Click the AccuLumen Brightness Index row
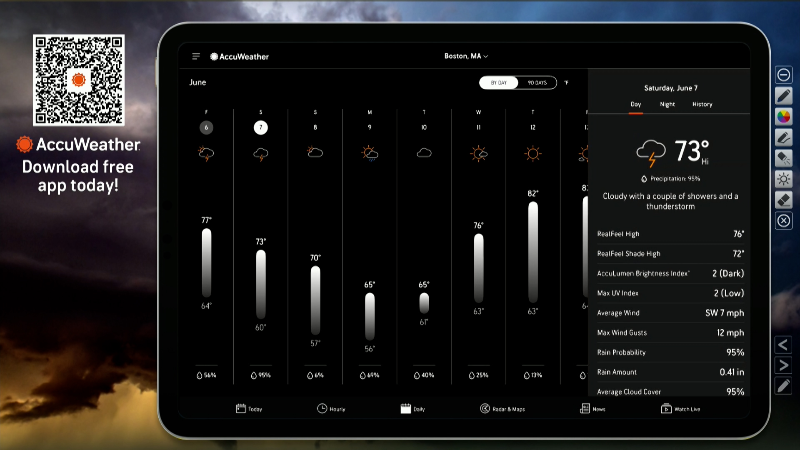The width and height of the screenshot is (800, 450). pyautogui.click(x=670, y=273)
